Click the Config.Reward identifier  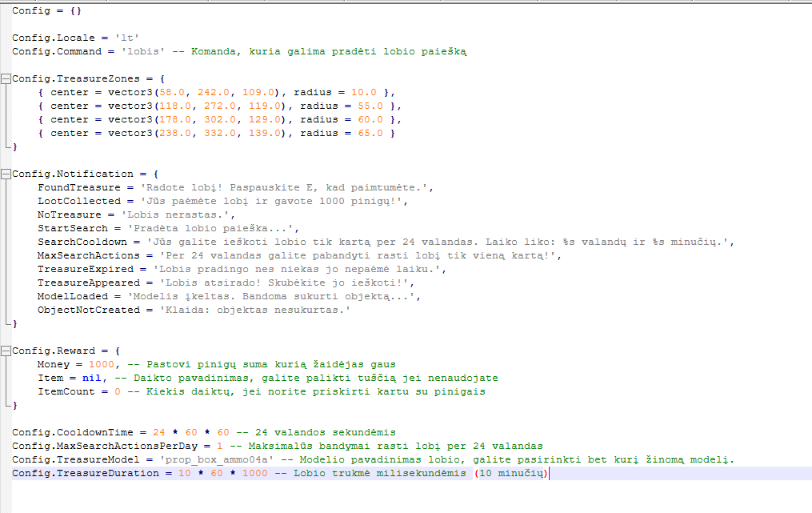tap(54, 351)
